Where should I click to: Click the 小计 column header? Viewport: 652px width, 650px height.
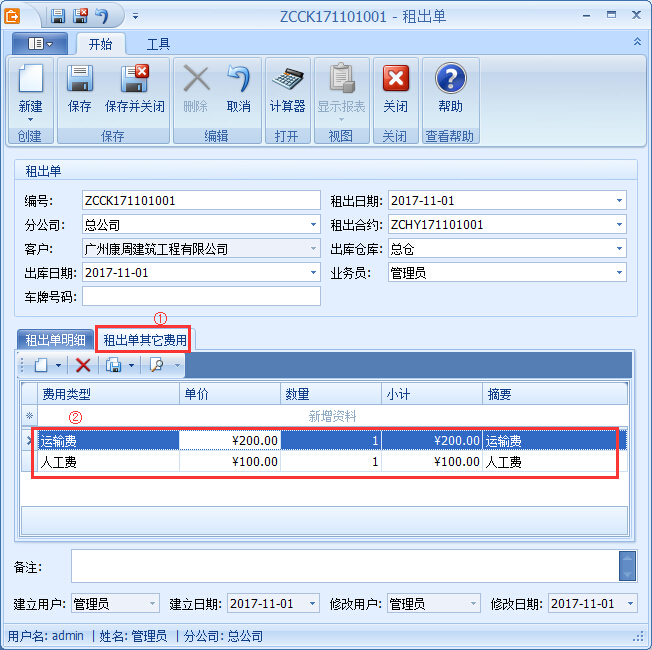[431, 394]
